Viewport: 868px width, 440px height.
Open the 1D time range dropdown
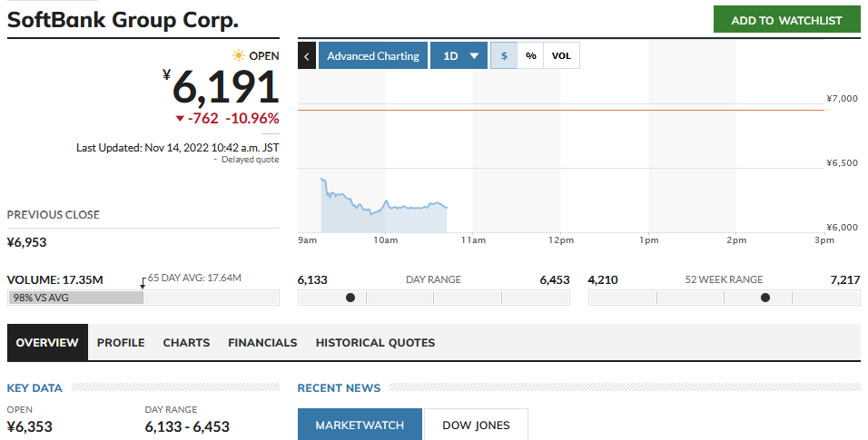click(x=459, y=56)
